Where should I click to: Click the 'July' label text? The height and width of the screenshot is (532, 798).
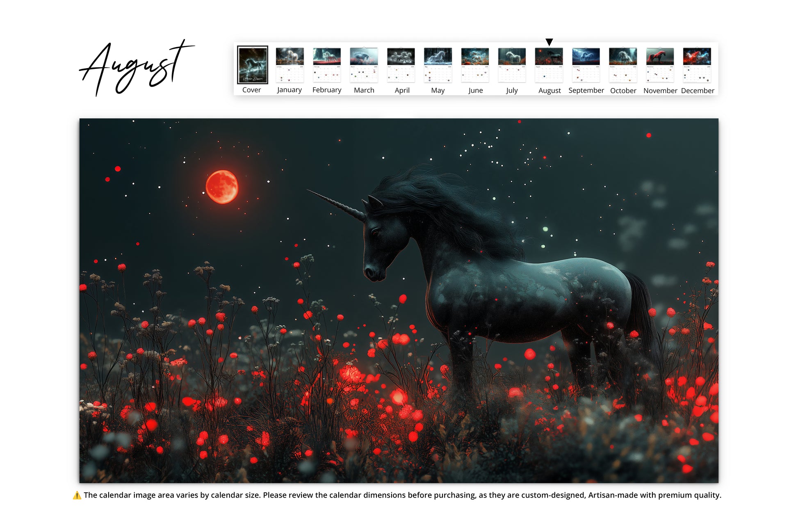tap(512, 90)
